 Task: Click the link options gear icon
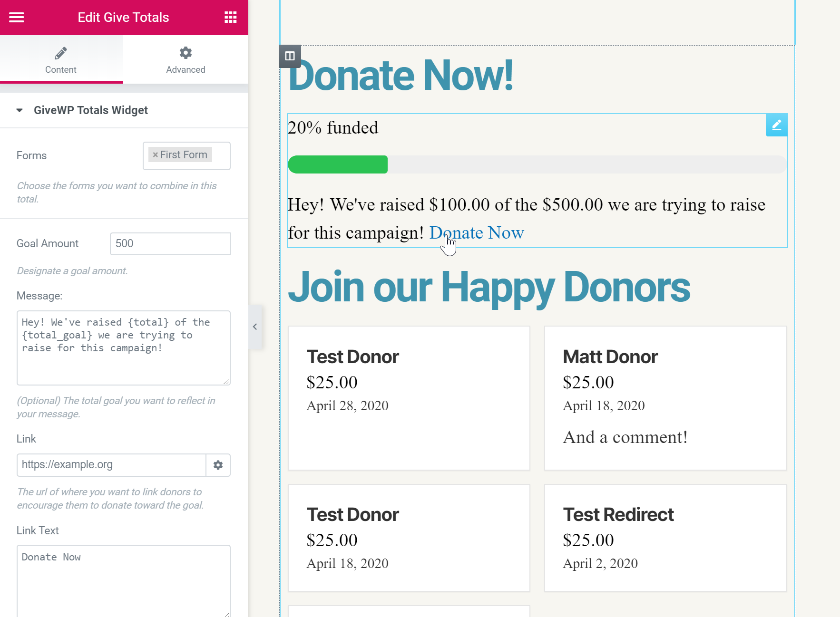[218, 465]
